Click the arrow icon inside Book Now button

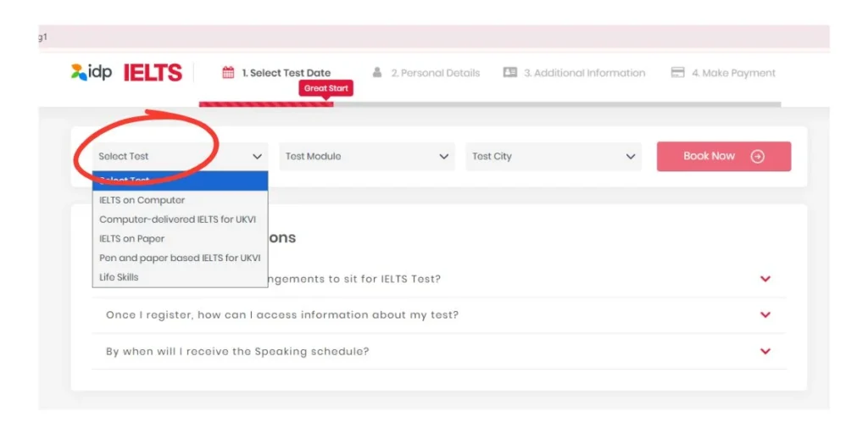[757, 157]
